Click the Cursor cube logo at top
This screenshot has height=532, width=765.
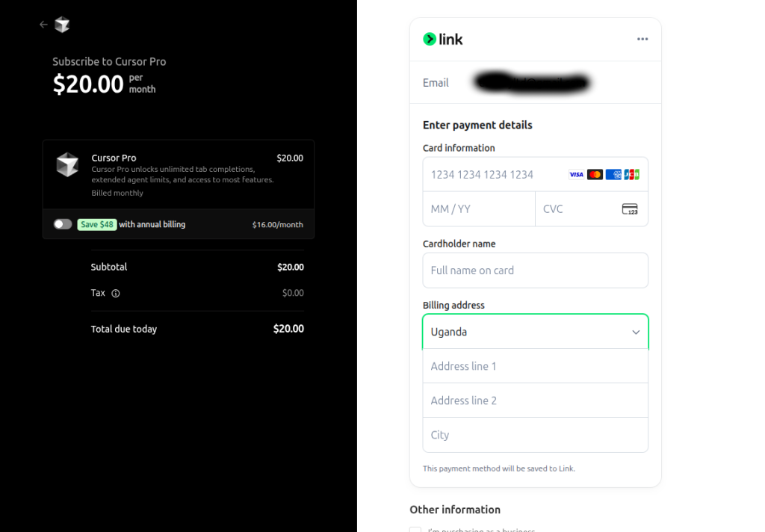[x=62, y=25]
